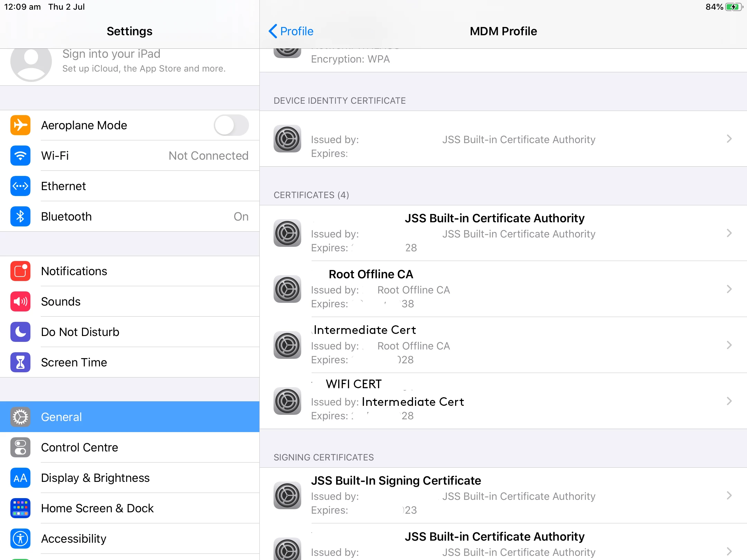747x560 pixels.
Task: Open the Intermediate Cert certificate row
Action: [503, 345]
